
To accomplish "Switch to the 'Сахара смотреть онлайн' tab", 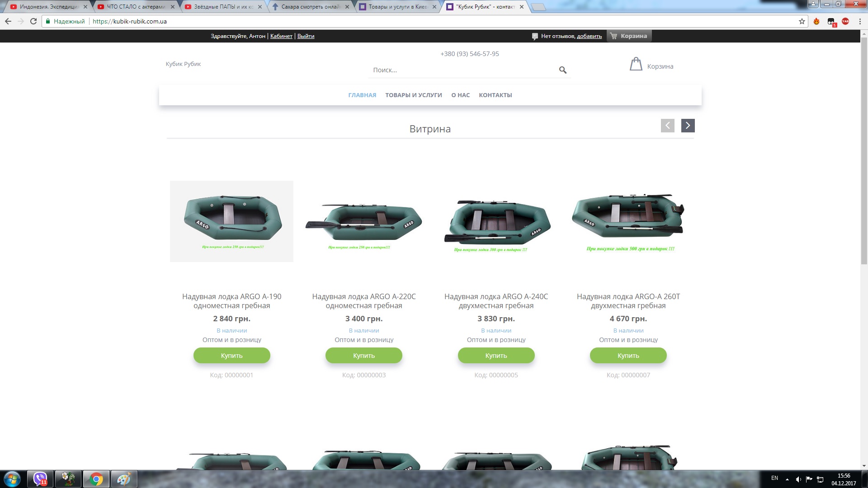I will tap(310, 7).
